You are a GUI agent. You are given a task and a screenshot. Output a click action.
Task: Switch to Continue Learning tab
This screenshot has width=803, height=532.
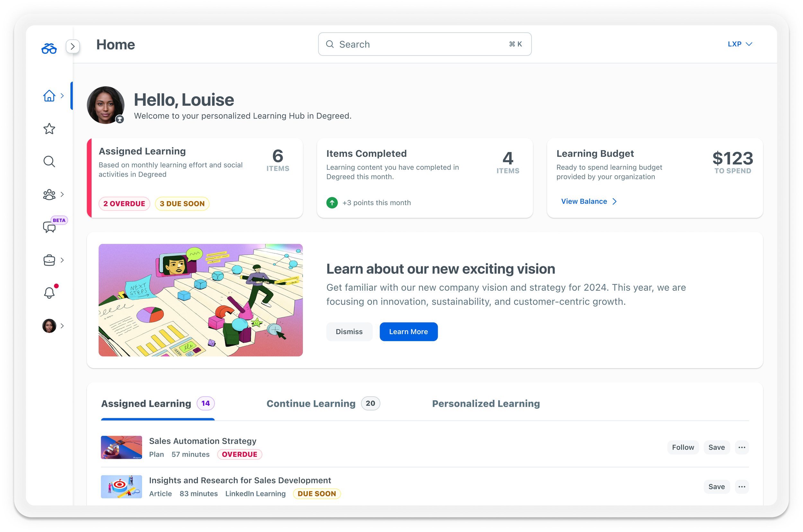(x=311, y=403)
